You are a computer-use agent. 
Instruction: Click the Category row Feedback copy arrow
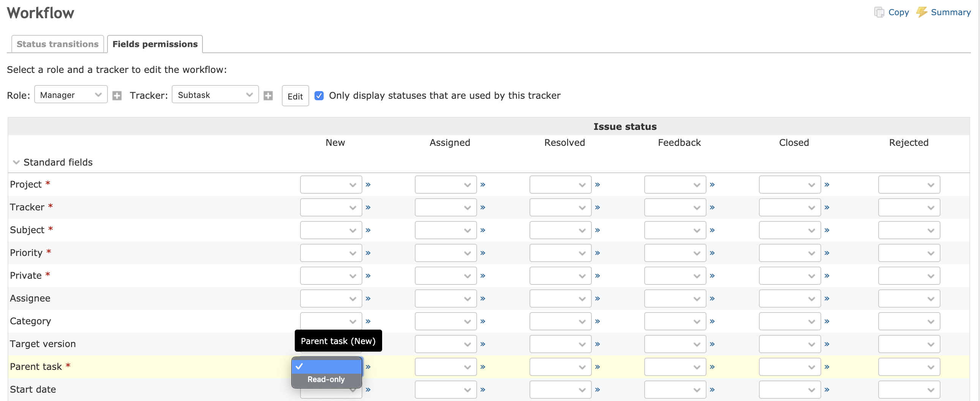point(712,322)
